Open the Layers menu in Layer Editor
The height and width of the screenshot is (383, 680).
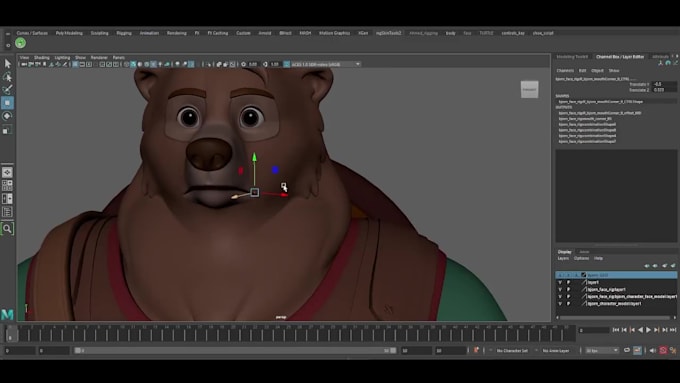[563, 258]
